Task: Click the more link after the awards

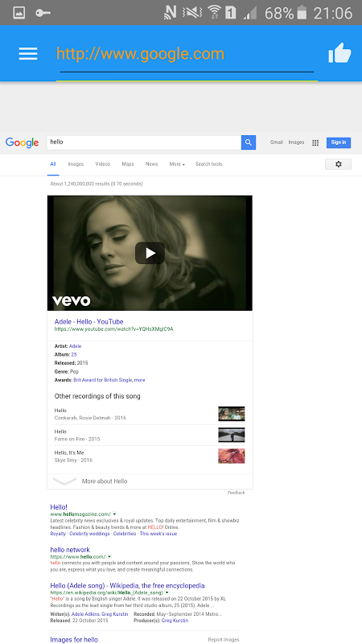Action: [x=139, y=380]
